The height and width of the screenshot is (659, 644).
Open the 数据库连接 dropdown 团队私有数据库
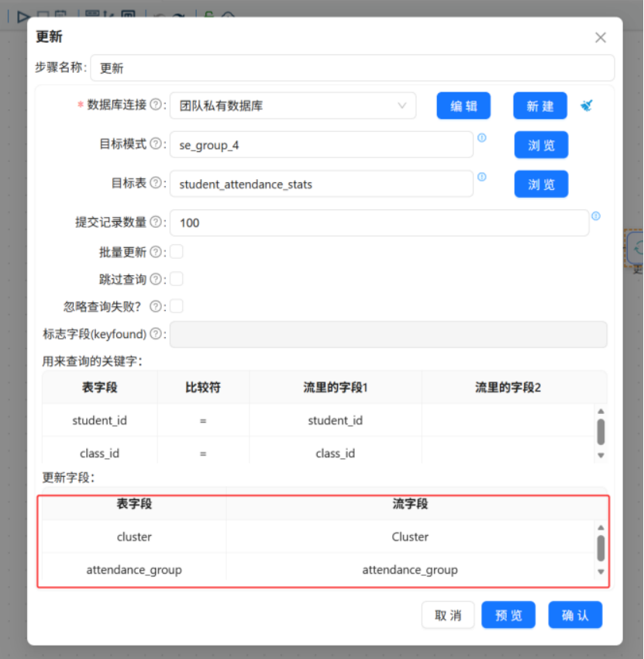[x=293, y=105]
